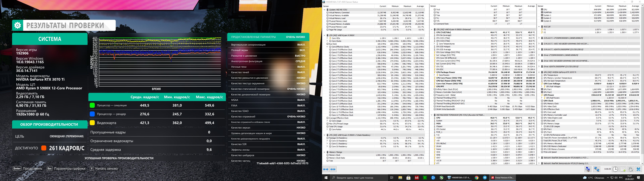
Task: Click the blue X close sensors icon
Action: (x=638, y=169)
